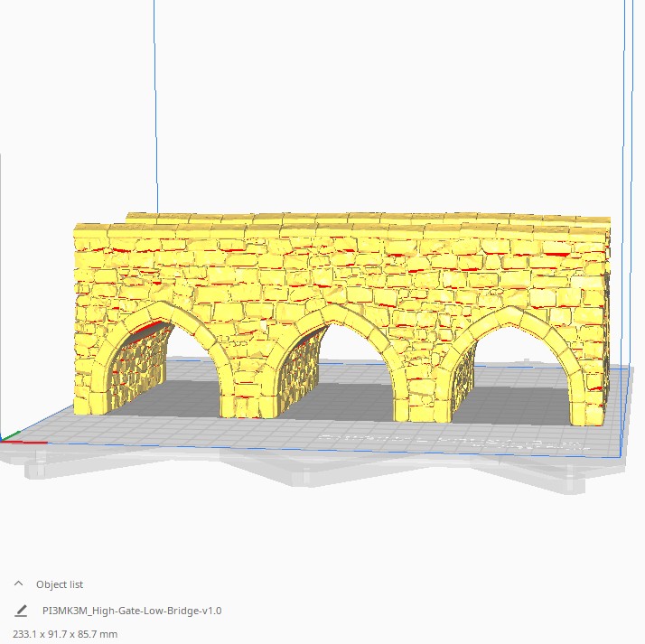Select the PI3MK3M_High-Gate-Low-Bridge-v1.0 job name

pyautogui.click(x=132, y=611)
